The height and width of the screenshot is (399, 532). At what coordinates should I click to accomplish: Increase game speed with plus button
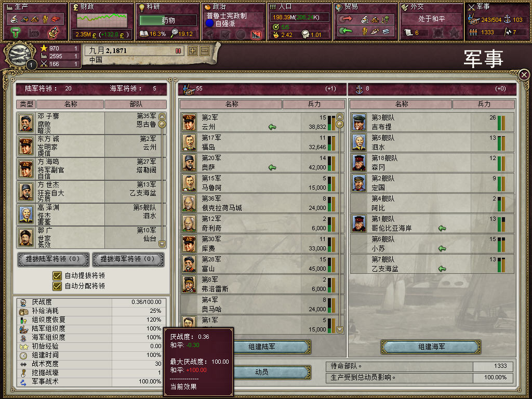coord(193,51)
